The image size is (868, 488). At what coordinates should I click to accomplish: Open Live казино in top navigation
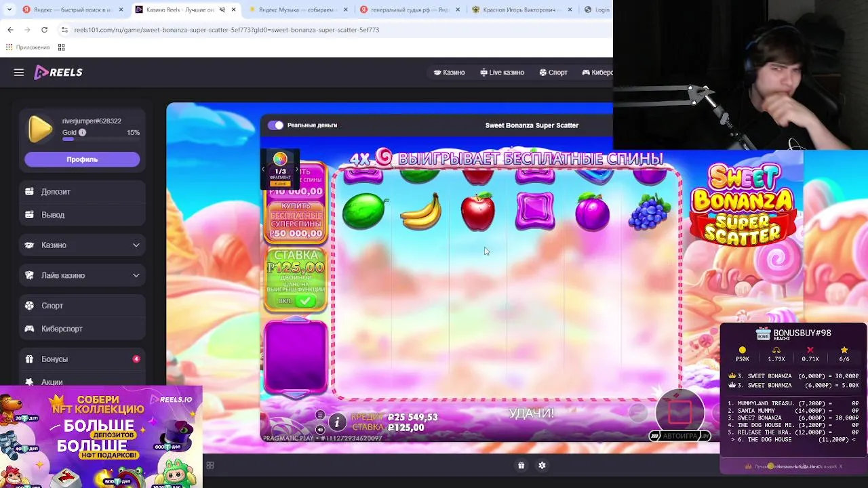click(x=502, y=73)
